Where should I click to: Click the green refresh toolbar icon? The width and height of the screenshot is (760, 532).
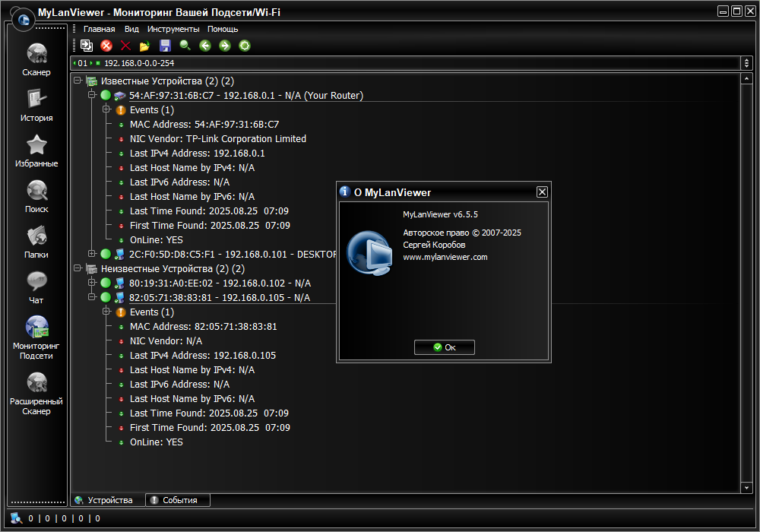pos(245,46)
